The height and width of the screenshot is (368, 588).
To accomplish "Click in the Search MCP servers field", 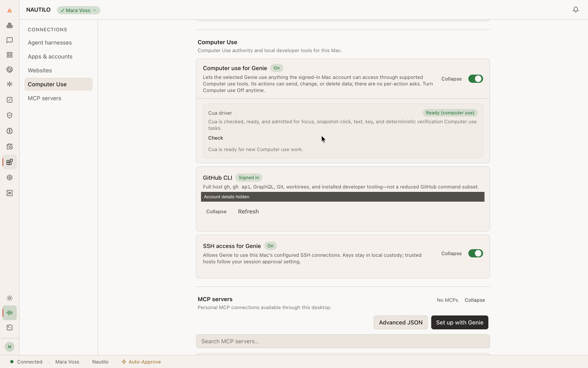I will click(343, 341).
